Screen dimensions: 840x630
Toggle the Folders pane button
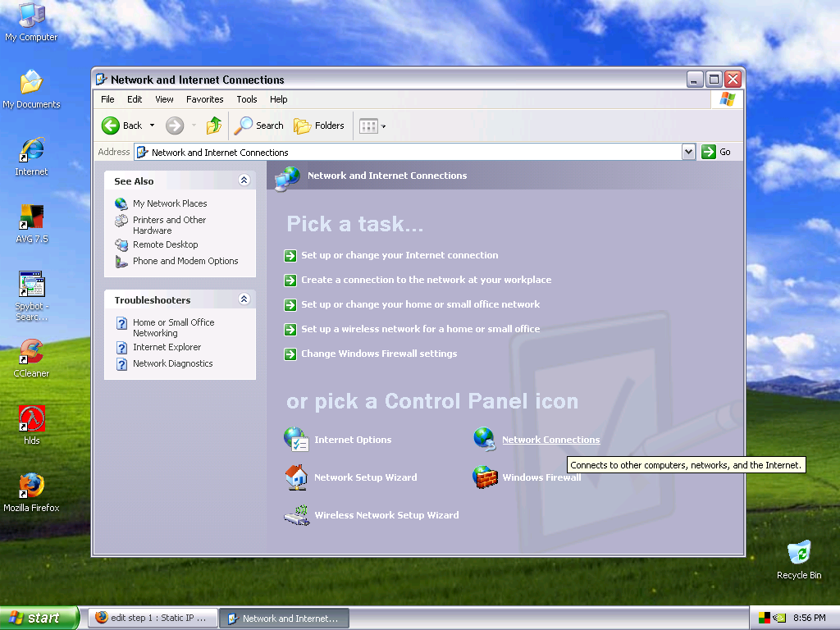coord(319,126)
